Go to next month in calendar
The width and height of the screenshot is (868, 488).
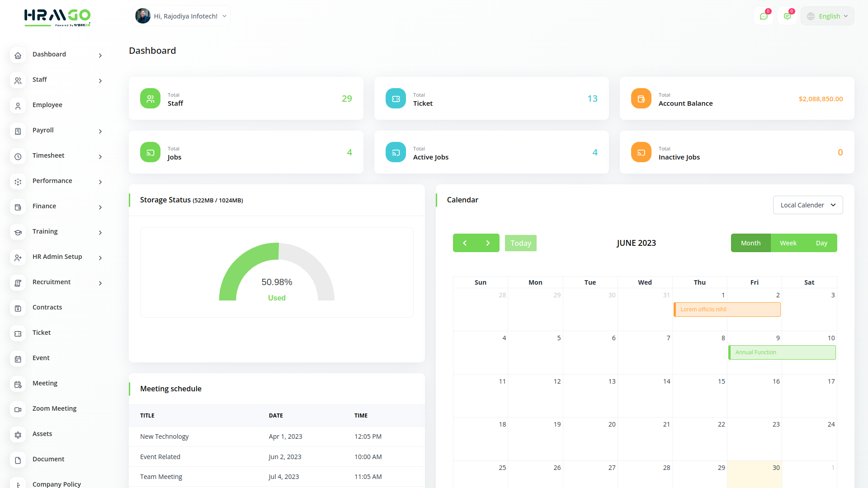[488, 243]
